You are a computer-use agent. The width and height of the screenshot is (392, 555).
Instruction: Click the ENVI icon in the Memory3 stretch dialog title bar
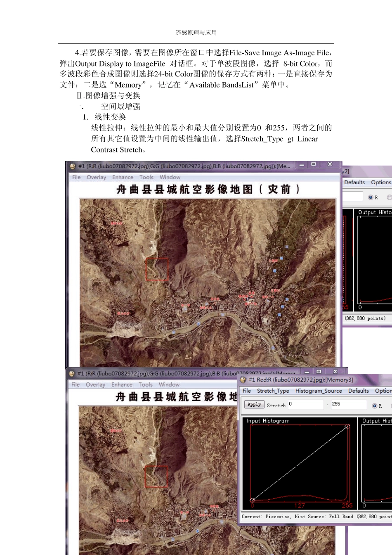(243, 379)
